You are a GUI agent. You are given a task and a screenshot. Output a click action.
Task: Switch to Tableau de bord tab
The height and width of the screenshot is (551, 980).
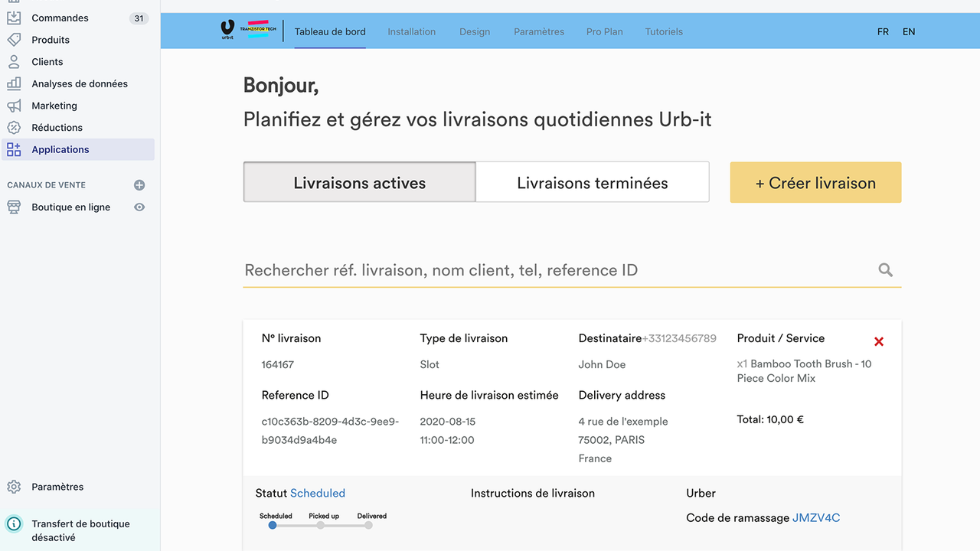pos(330,31)
